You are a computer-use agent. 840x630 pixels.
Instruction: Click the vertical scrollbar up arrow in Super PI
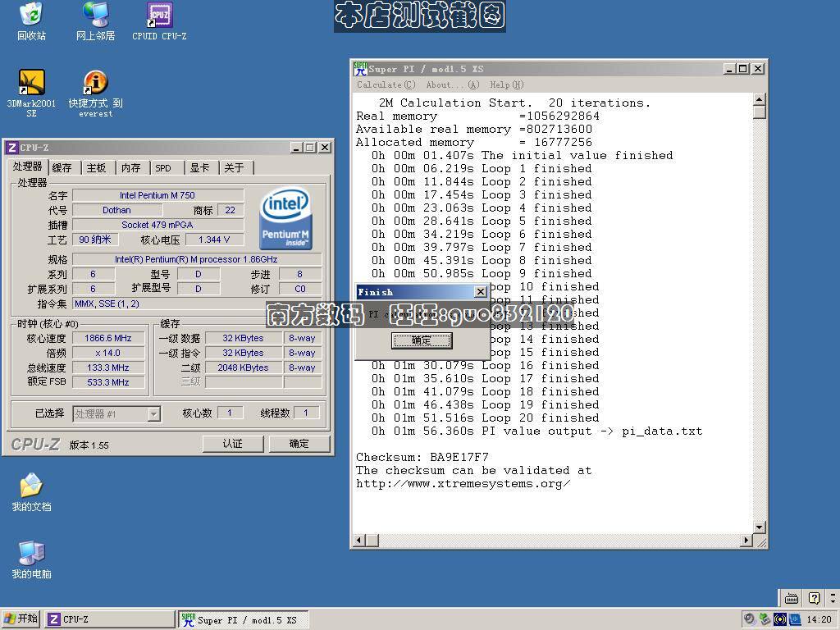[759, 99]
